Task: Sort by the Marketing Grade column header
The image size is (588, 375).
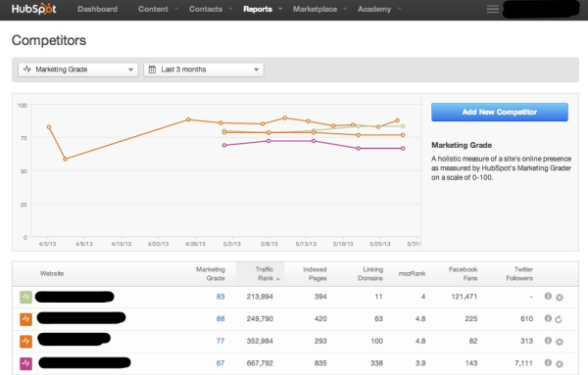Action: [211, 274]
